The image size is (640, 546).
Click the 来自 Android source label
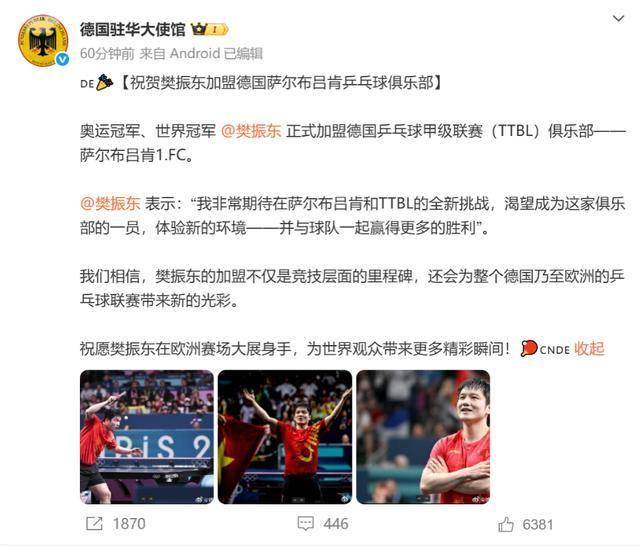click(x=180, y=53)
